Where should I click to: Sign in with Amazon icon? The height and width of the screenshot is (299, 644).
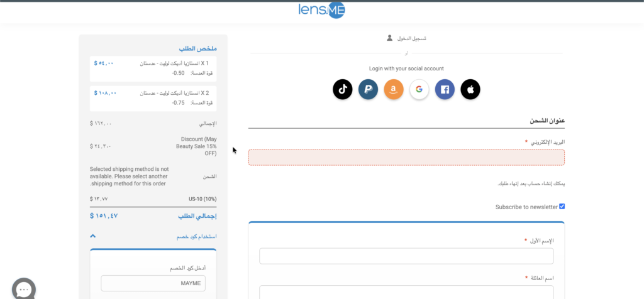[x=394, y=89]
